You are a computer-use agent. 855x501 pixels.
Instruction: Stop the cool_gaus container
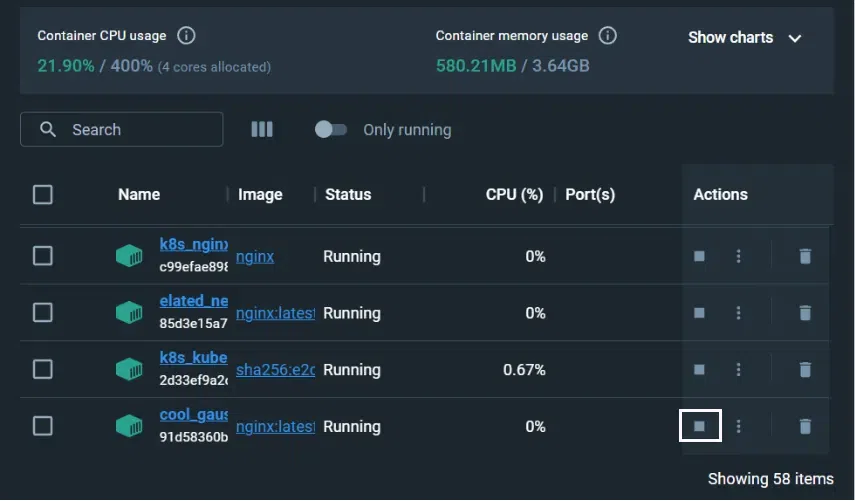[x=700, y=426]
